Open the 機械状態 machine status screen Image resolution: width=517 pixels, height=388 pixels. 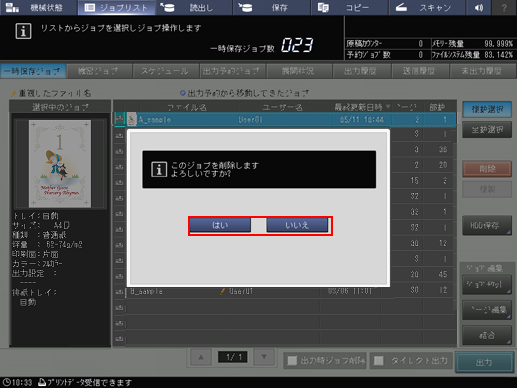pos(39,7)
